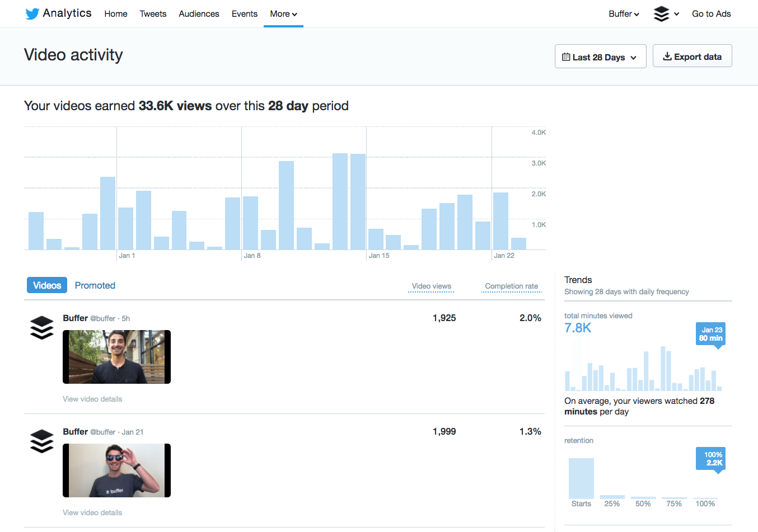Switch to the Videos tab
This screenshot has height=532, width=758.
(x=46, y=285)
